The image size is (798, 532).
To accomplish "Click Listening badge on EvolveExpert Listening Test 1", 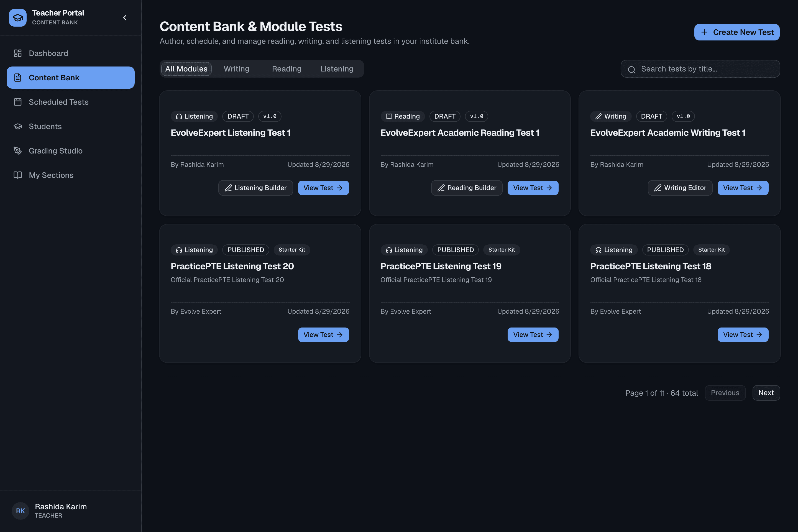I will tap(194, 116).
